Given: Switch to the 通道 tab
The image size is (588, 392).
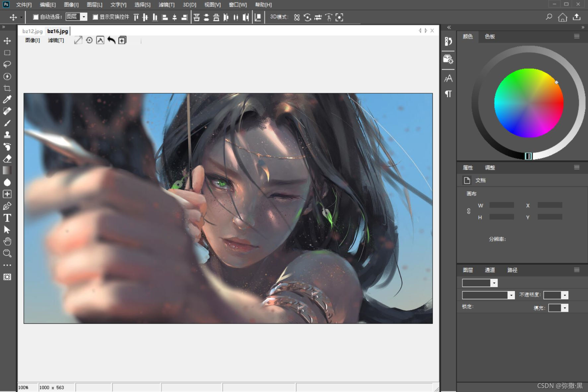Looking at the screenshot, I should [x=490, y=270].
